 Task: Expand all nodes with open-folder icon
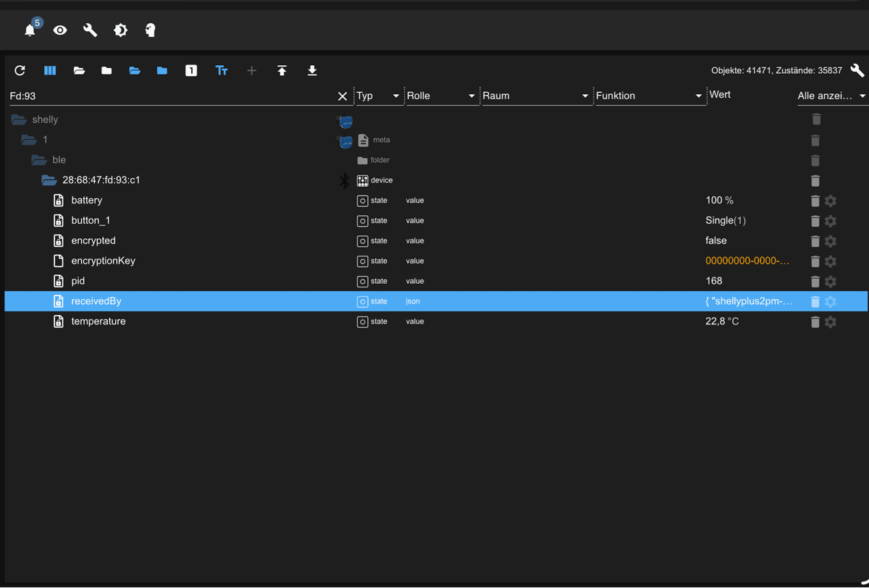click(x=79, y=70)
